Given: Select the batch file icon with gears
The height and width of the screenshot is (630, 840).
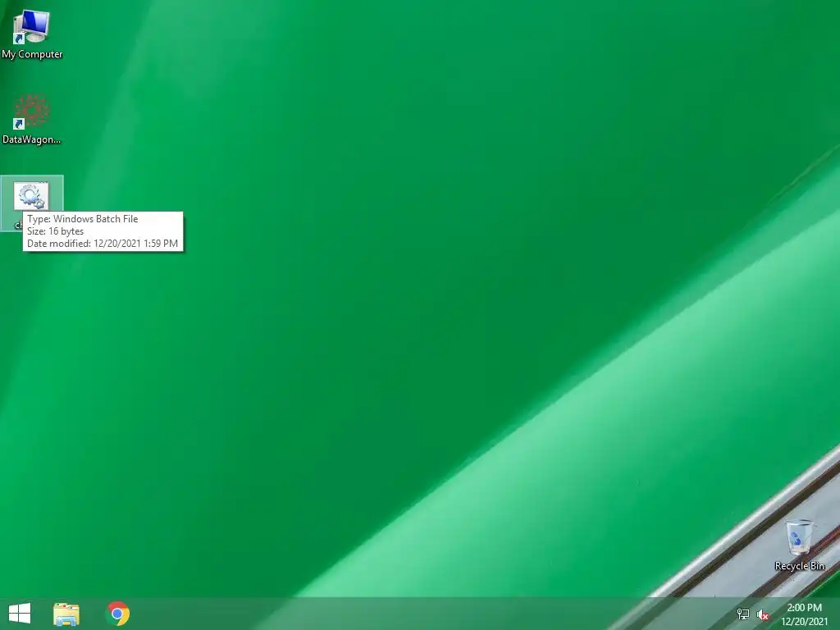Looking at the screenshot, I should pyautogui.click(x=31, y=195).
